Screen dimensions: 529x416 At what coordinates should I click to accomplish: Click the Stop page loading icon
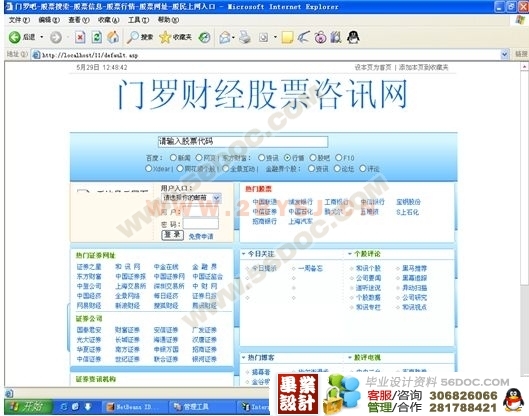[80, 37]
